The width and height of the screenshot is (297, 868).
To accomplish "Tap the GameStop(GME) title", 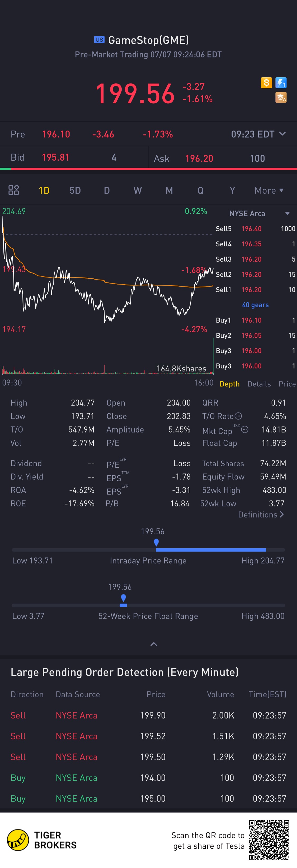I will pyautogui.click(x=148, y=40).
